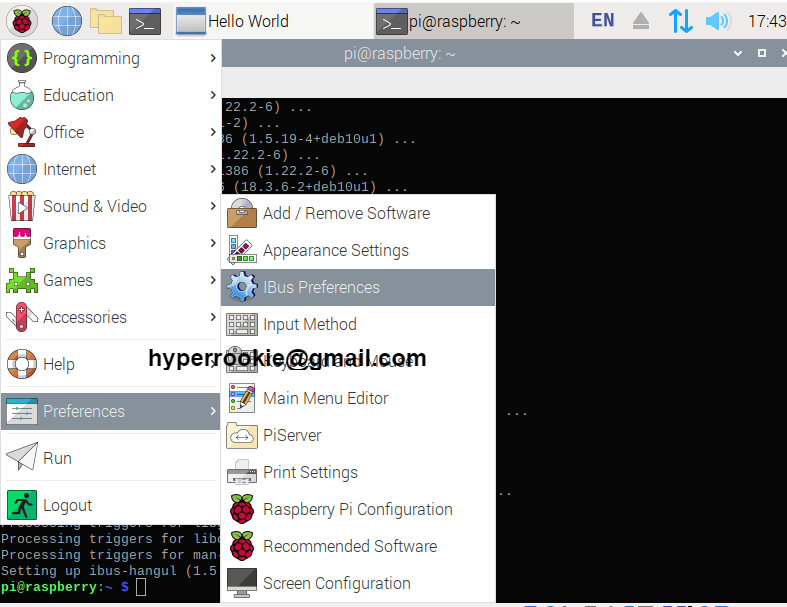
Task: Open Raspberry Pi Configuration
Action: pos(358,509)
